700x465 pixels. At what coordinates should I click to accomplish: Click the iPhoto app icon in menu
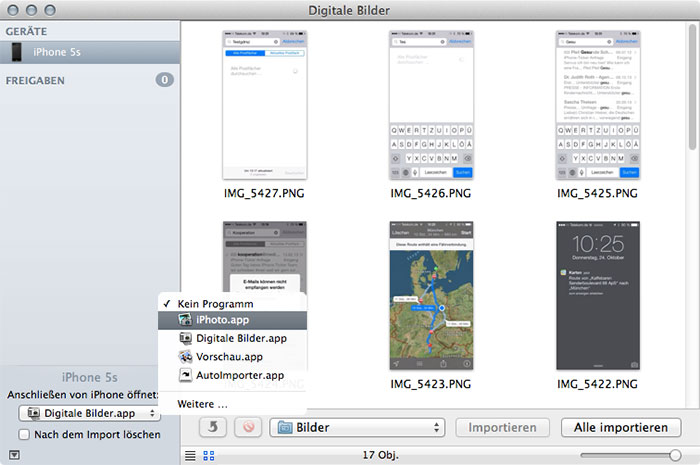point(185,320)
